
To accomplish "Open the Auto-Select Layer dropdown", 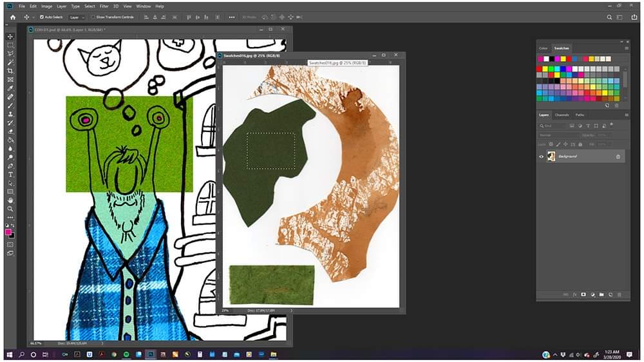I will 77,17.
